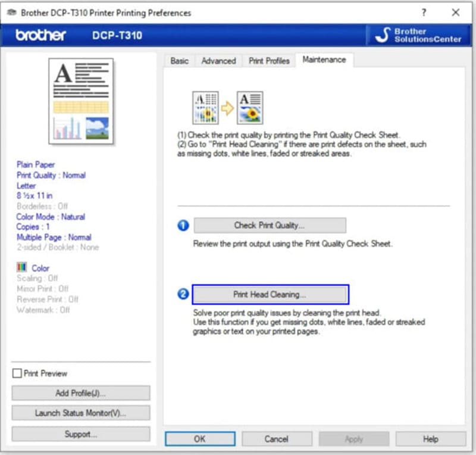Viewport: 476px width, 455px height.
Task: Click '2-sided / Booklet : None' text
Action: (58, 247)
